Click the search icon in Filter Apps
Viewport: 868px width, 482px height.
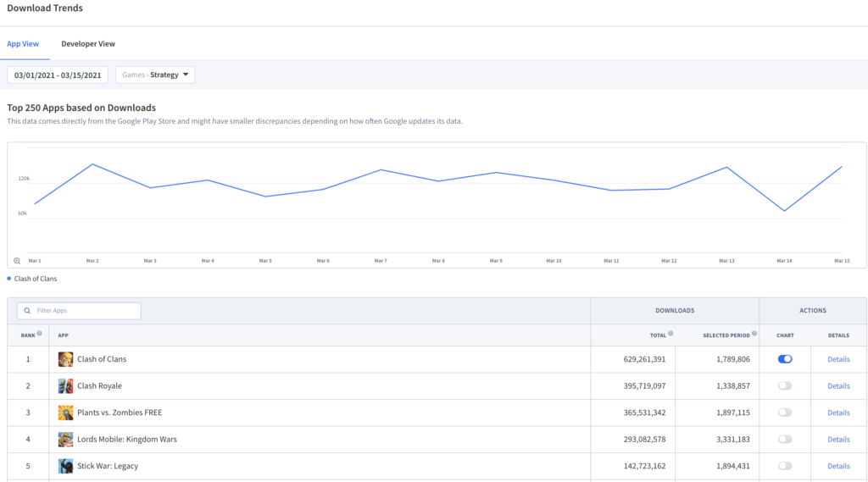pyautogui.click(x=27, y=310)
